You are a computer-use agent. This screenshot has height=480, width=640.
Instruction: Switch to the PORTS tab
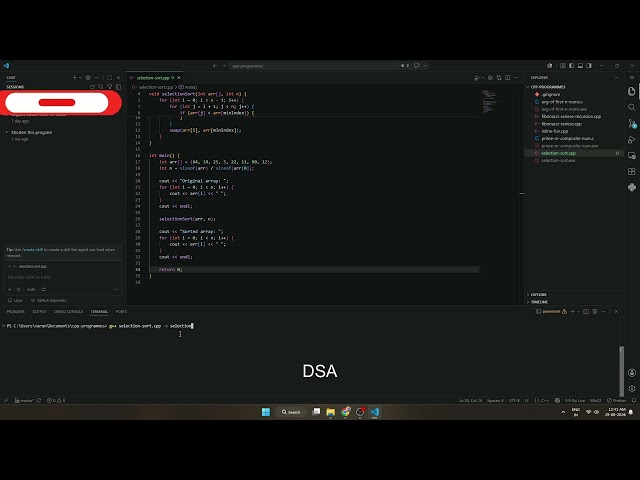pyautogui.click(x=121, y=311)
